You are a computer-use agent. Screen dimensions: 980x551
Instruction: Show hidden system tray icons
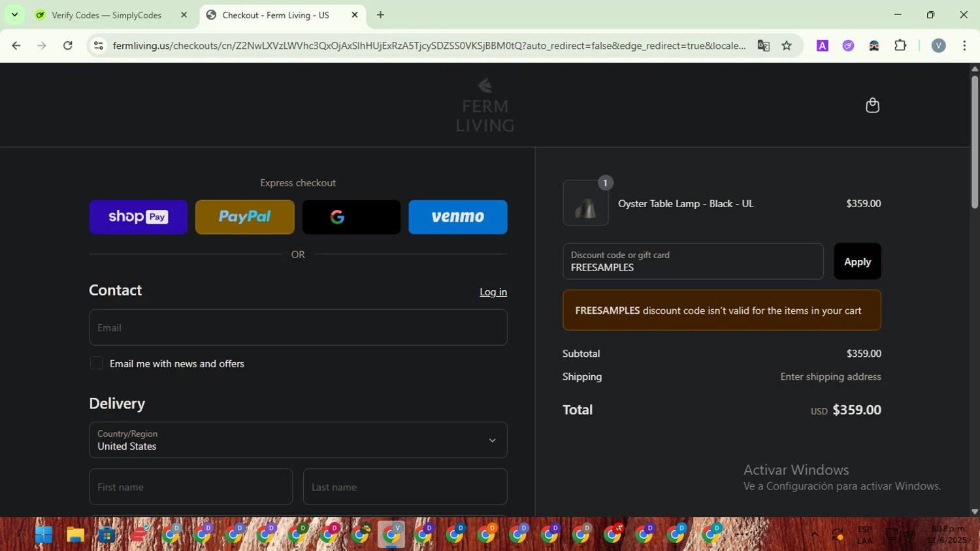814,535
